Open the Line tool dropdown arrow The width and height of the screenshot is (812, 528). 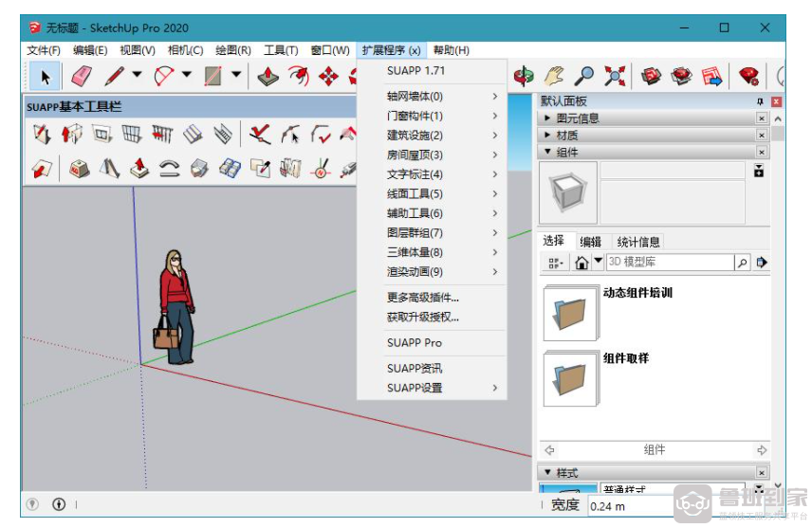pos(137,75)
